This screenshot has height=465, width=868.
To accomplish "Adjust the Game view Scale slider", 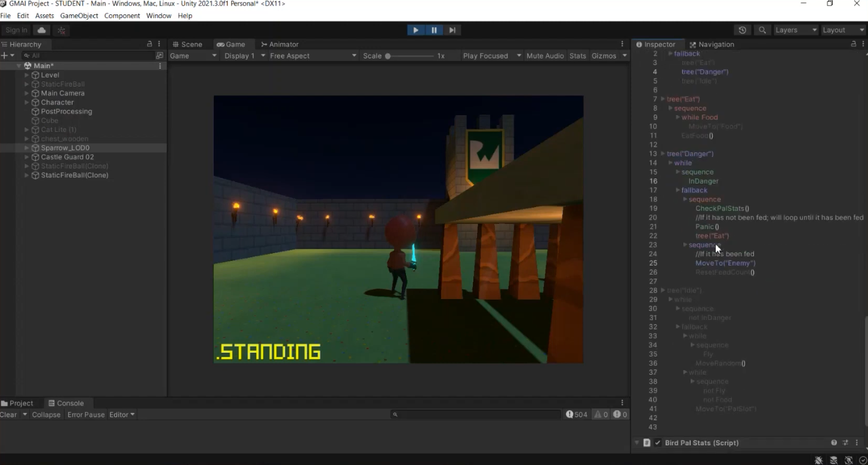I will [410, 56].
